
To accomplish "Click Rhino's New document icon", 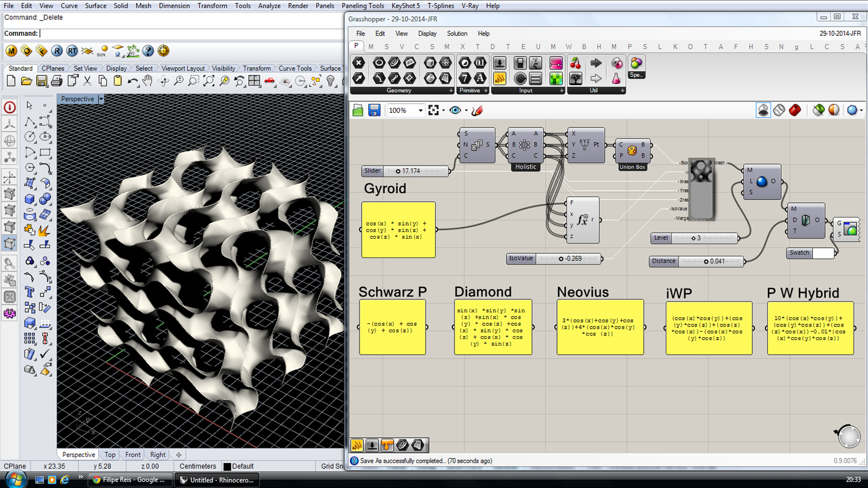I will click(x=11, y=81).
